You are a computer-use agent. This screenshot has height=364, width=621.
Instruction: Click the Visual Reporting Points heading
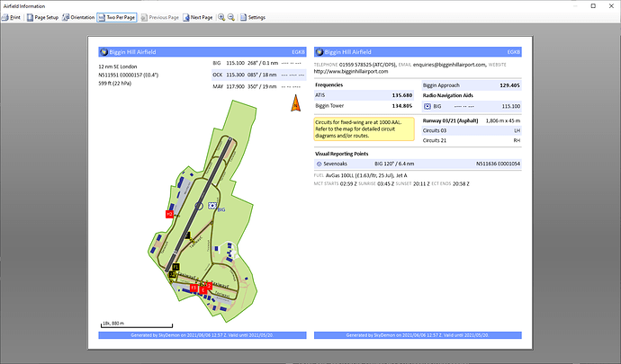[x=341, y=154]
